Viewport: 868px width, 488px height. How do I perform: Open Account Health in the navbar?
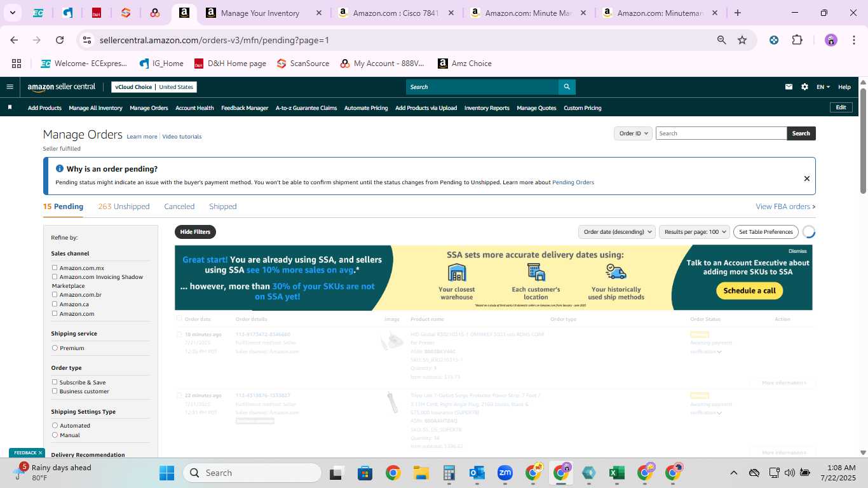[194, 108]
